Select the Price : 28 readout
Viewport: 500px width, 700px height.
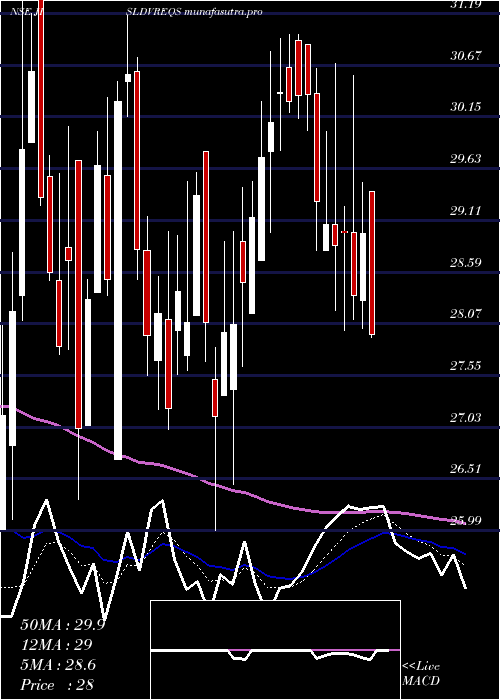57,685
